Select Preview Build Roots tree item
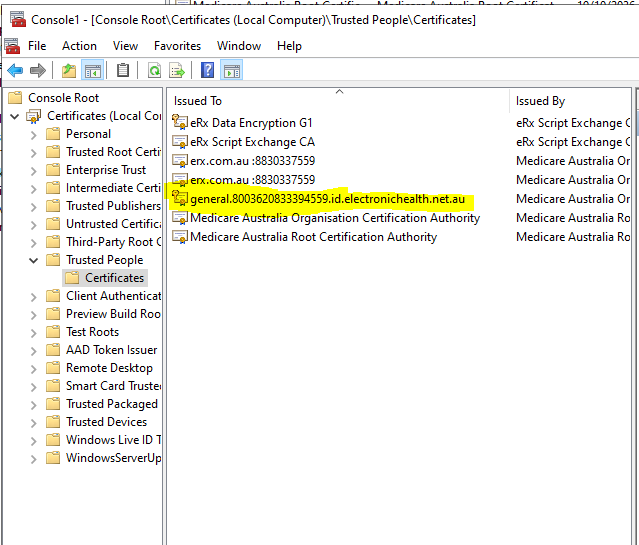Viewport: 639px width, 545px height. [x=113, y=314]
